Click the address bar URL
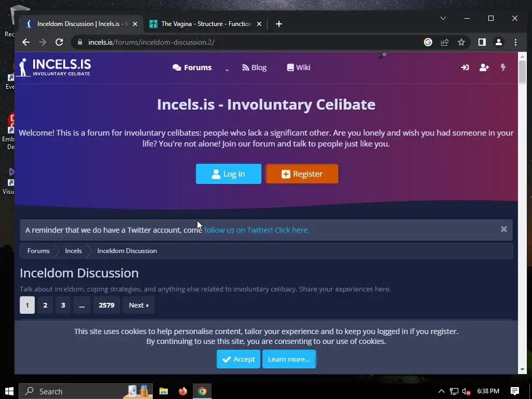Viewport: 532px width, 399px height. pos(151,42)
